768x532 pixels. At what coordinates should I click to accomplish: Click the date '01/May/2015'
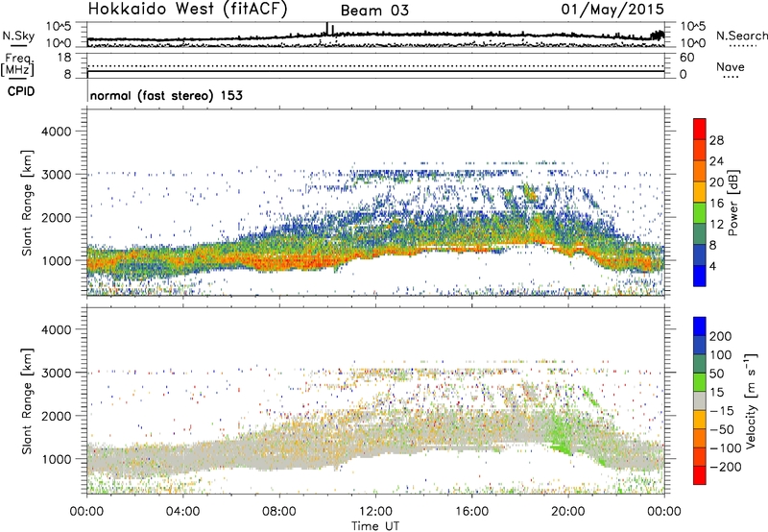[612, 9]
